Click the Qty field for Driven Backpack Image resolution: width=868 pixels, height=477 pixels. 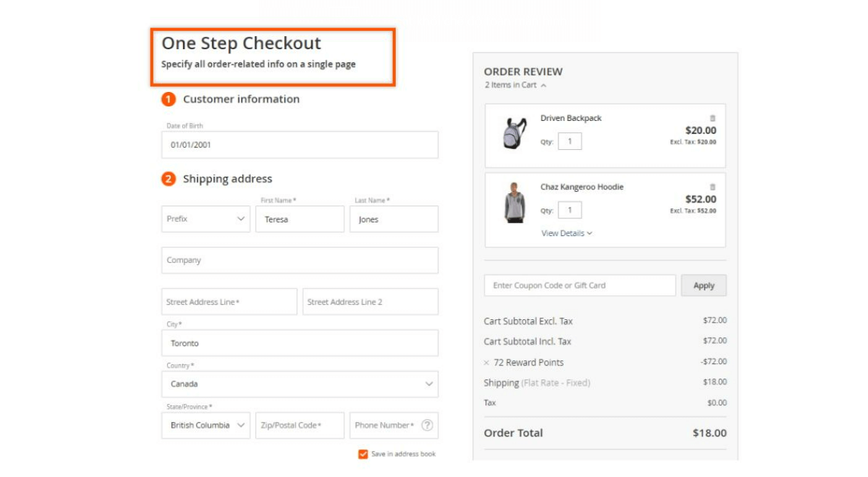[x=570, y=141]
